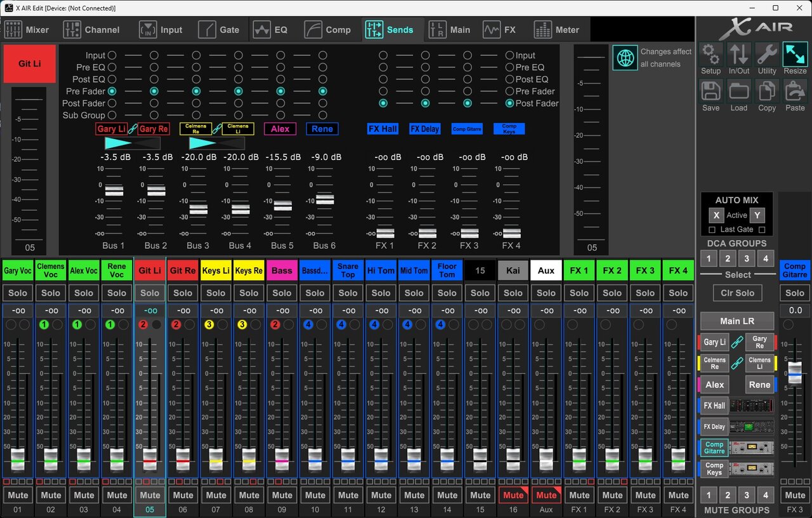The width and height of the screenshot is (812, 518).
Task: Click the FX Hall rack thumbnail
Action: (752, 406)
